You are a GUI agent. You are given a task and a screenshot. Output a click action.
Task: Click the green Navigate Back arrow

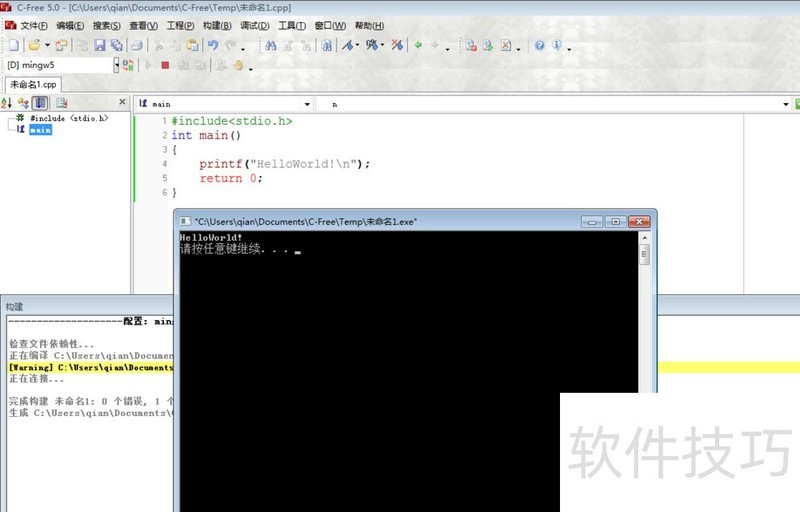(x=418, y=45)
